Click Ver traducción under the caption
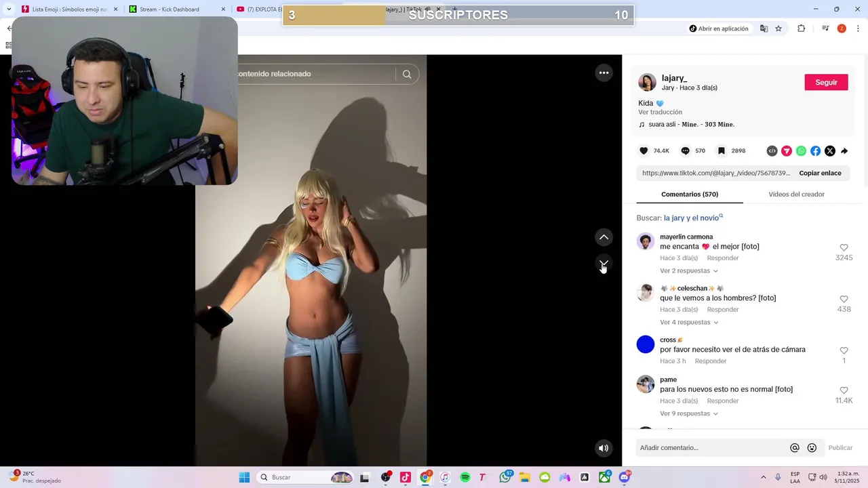Image resolution: width=868 pixels, height=488 pixels. coord(660,112)
